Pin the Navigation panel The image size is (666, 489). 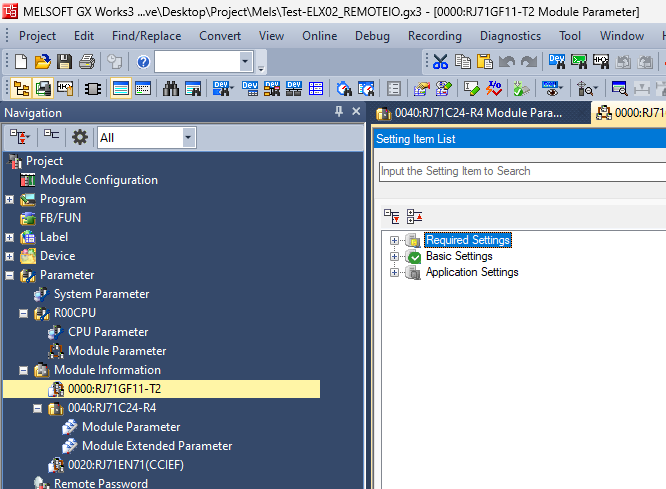[x=339, y=112]
